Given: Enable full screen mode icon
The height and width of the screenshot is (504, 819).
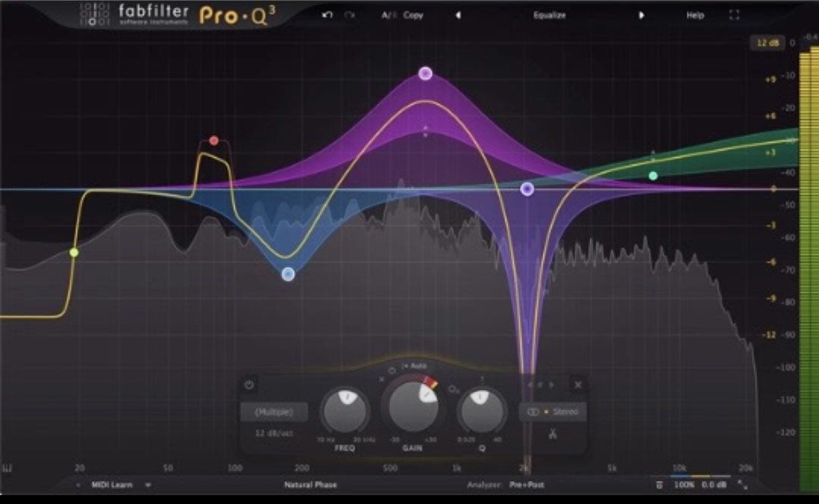Looking at the screenshot, I should tap(735, 15).
